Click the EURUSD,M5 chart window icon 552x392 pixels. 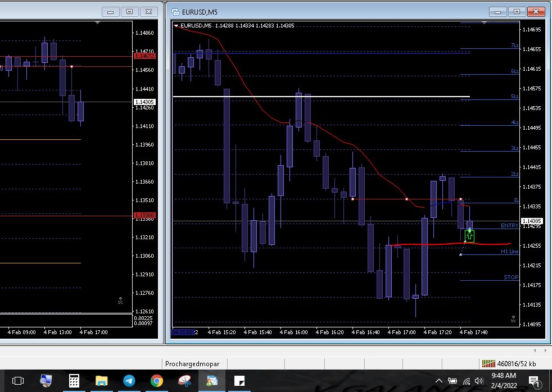pyautogui.click(x=175, y=12)
